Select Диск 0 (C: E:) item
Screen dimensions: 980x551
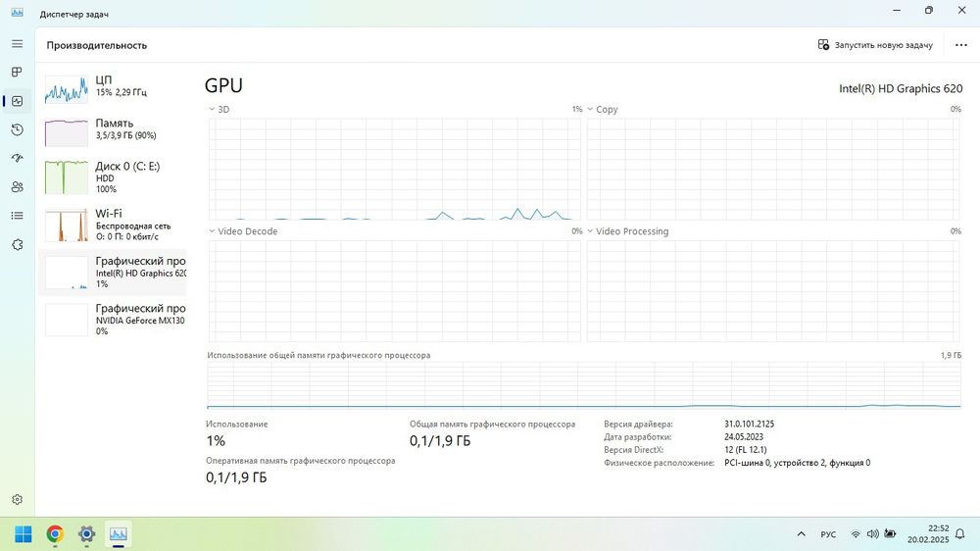pyautogui.click(x=113, y=177)
